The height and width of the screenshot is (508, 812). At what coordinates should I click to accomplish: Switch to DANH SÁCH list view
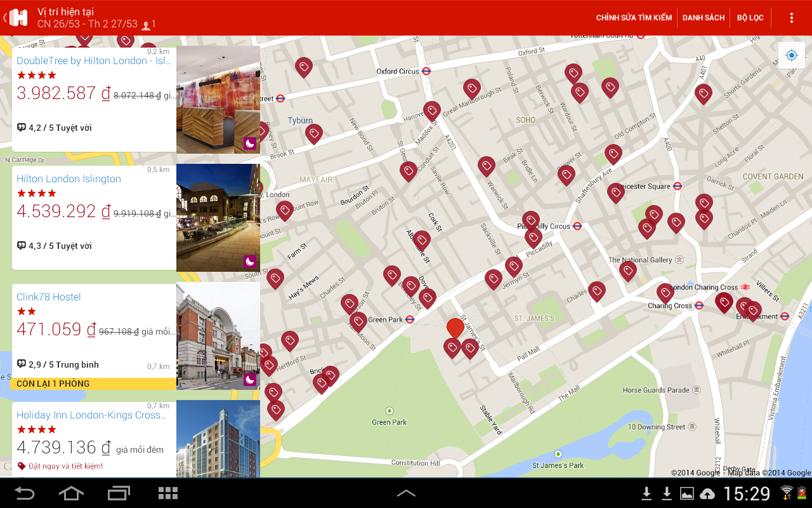pos(704,18)
